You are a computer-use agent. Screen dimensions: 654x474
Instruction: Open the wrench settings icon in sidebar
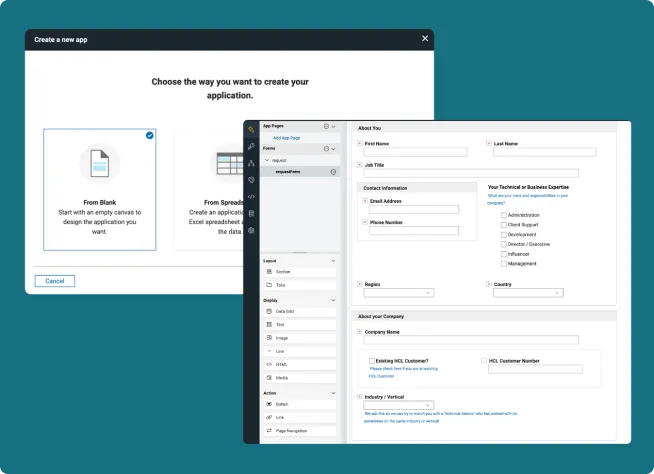coord(251,146)
